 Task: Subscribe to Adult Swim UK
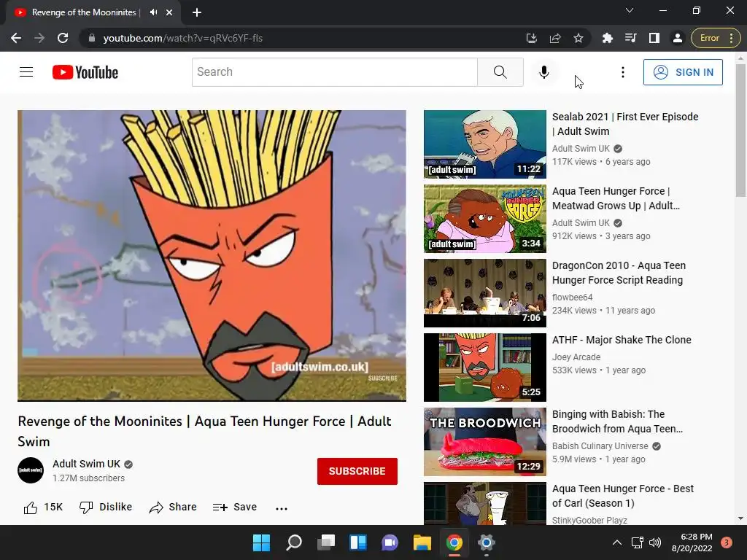357,471
